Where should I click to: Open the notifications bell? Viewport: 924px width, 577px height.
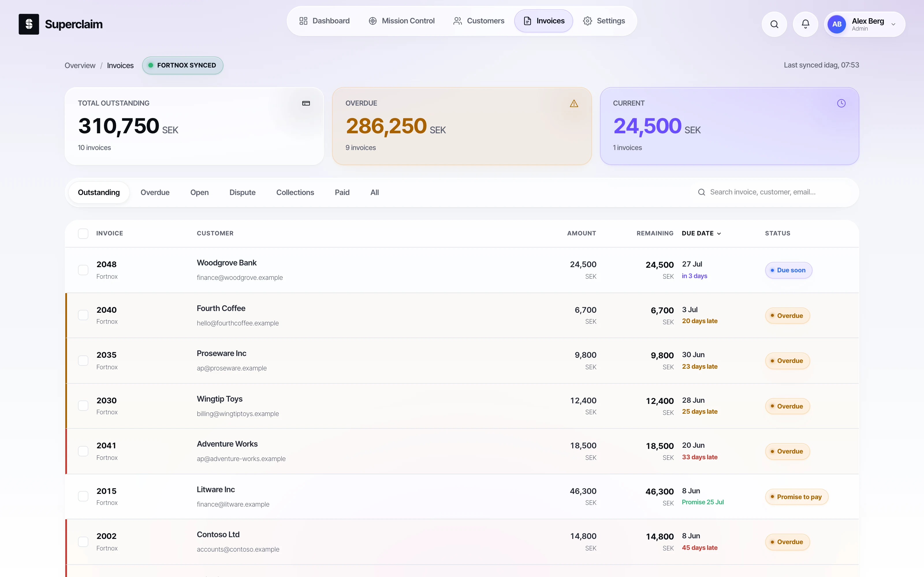click(x=805, y=24)
